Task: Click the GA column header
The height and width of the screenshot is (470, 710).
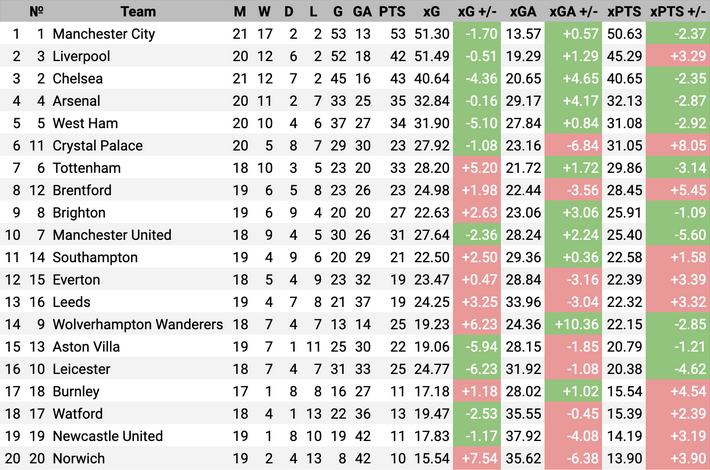Action: pyautogui.click(x=362, y=11)
